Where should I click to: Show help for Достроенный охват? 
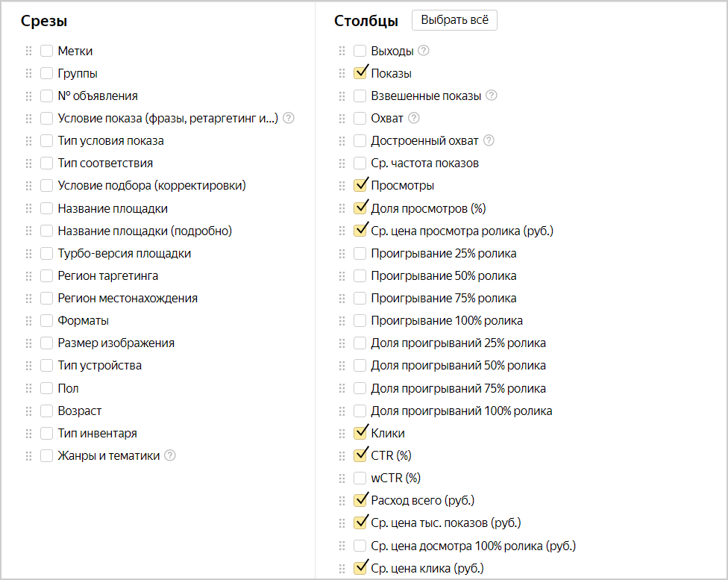click(x=489, y=140)
